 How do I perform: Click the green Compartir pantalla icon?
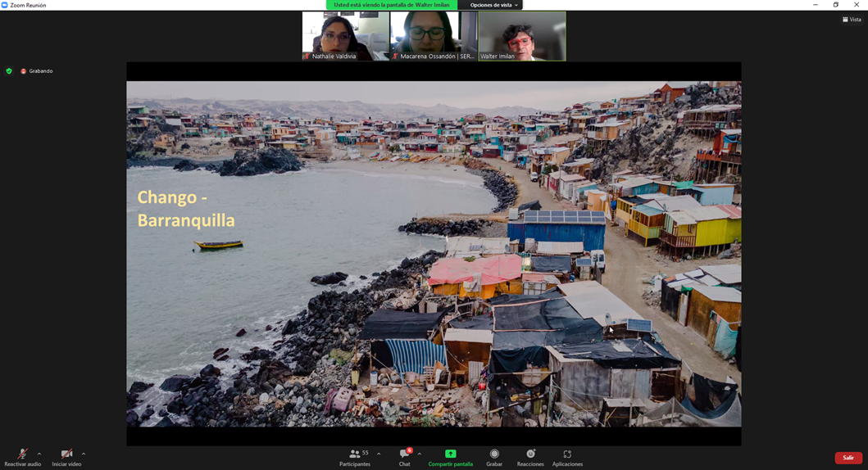coord(450,454)
